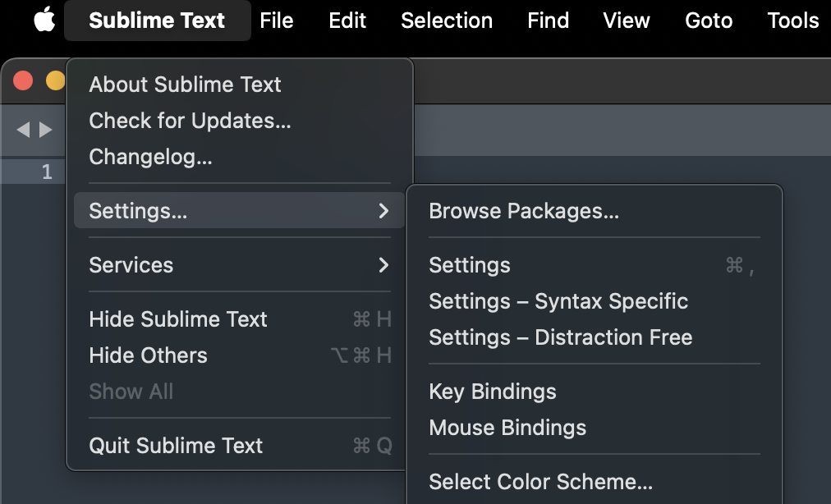Image resolution: width=831 pixels, height=504 pixels.
Task: Click the forward tab navigation arrow
Action: [46, 130]
